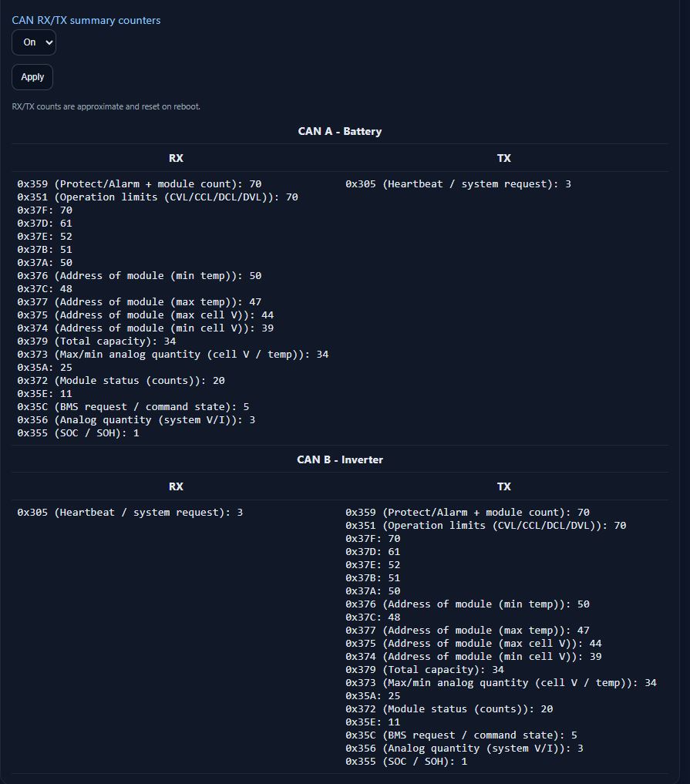Select the 0x351 Operation limits line in CAN B TX
Screen dimensions: 690x784
(485, 525)
